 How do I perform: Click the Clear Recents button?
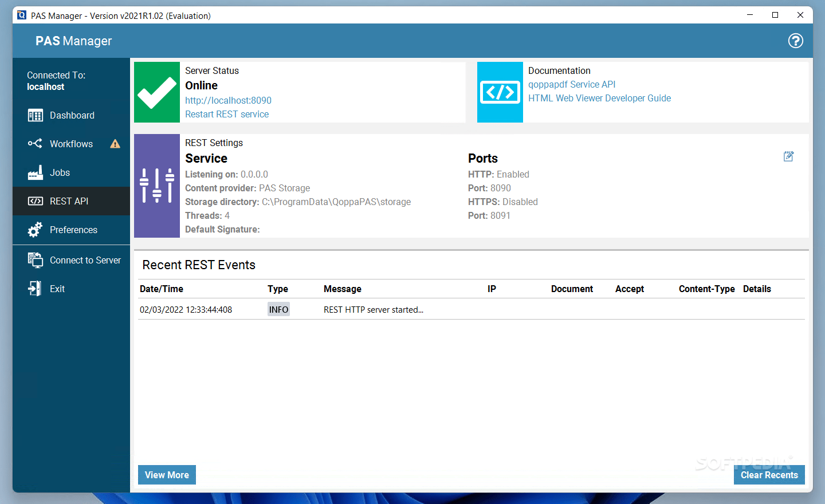769,475
